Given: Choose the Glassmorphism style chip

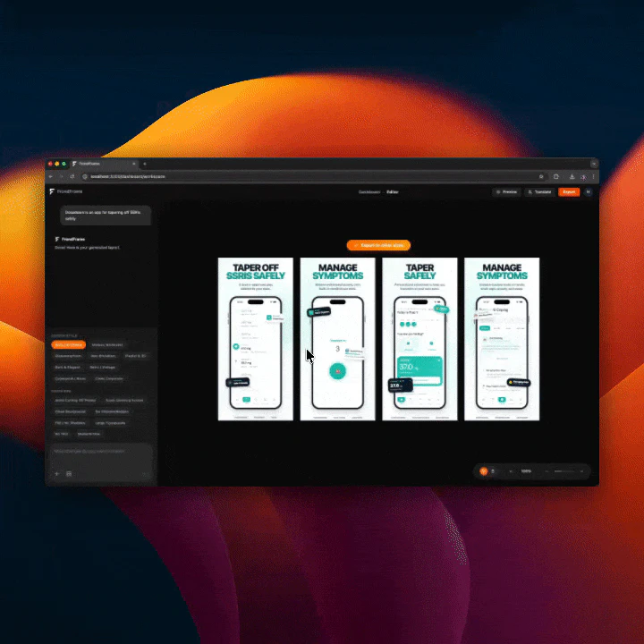Looking at the screenshot, I should tap(68, 356).
